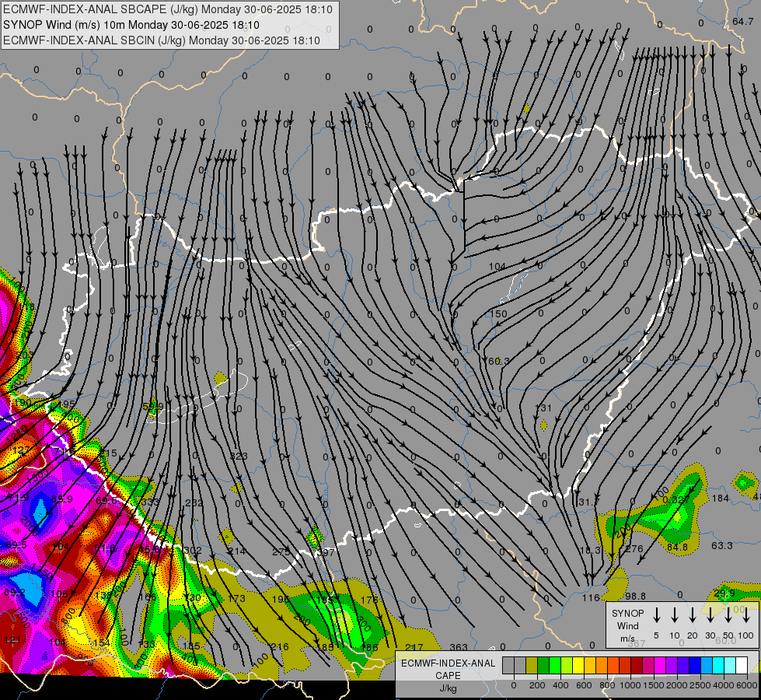Image resolution: width=761 pixels, height=700 pixels.
Task: Click the 84.8 value in green CAPE patch
Action: coord(677,548)
